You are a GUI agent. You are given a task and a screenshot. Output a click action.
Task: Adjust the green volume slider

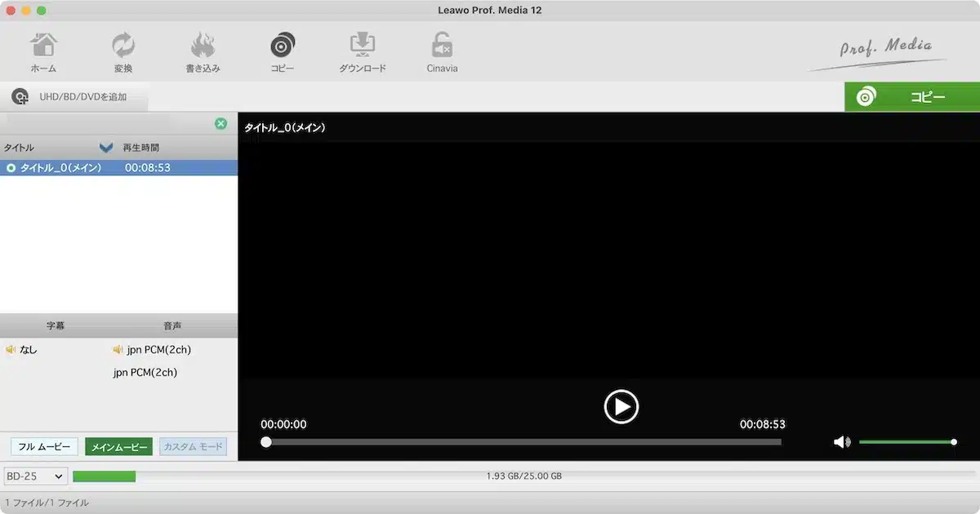point(907,442)
